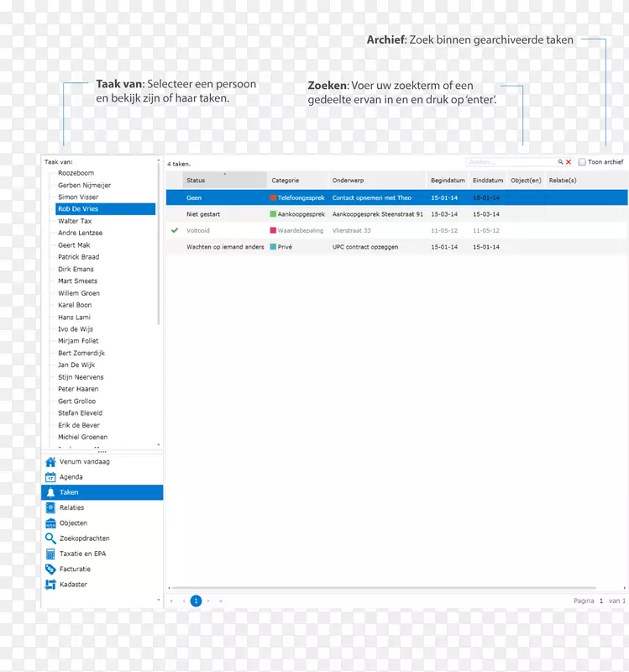Select Roozeboom in person list
The height and width of the screenshot is (672, 629).
click(76, 173)
